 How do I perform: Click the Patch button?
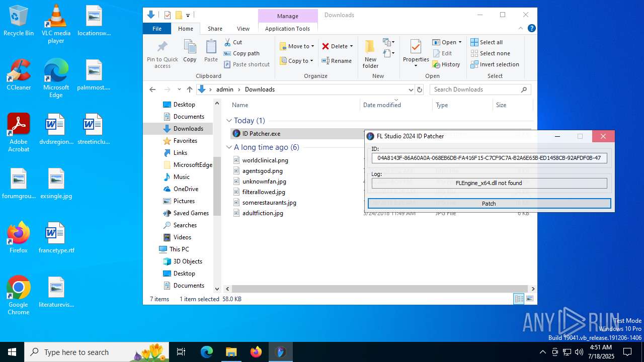point(489,204)
